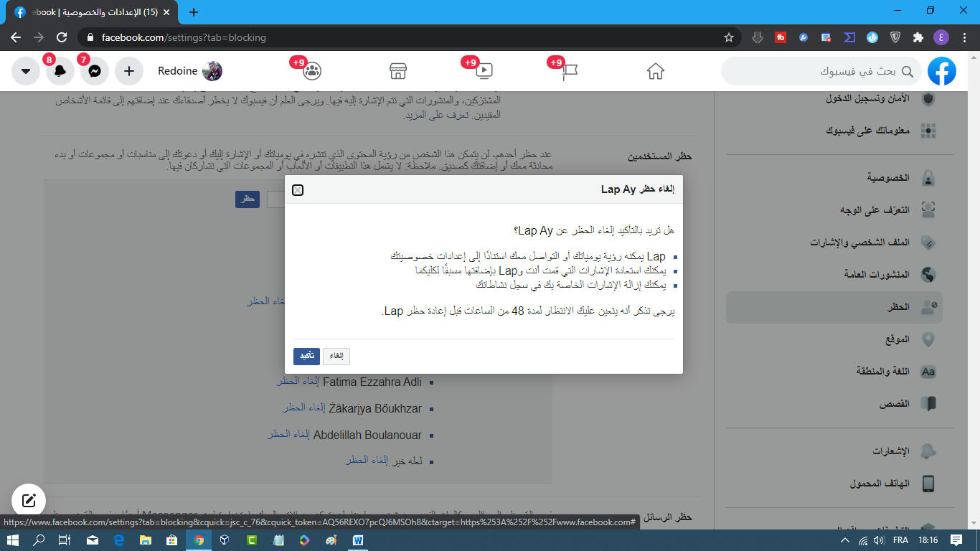Open the red TubeBuddy extension icon
This screenshot has height=551, width=980.
[781, 37]
